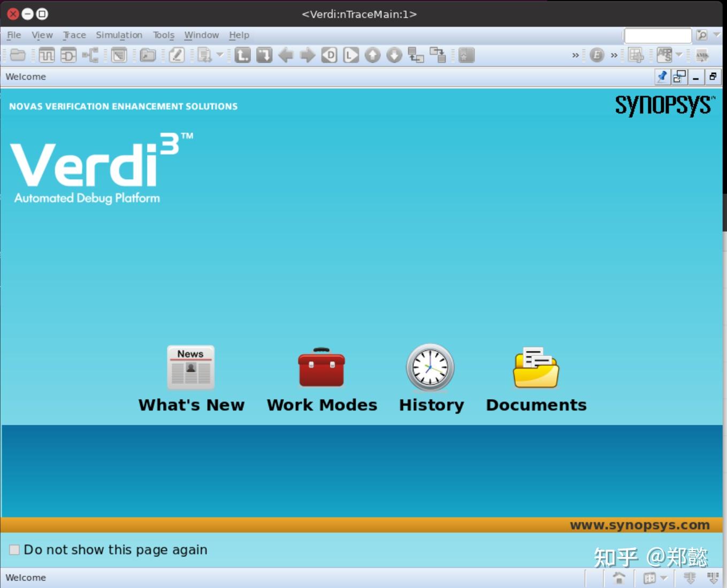This screenshot has width=727, height=588.
Task: Click the search text field in menu bar
Action: [658, 35]
